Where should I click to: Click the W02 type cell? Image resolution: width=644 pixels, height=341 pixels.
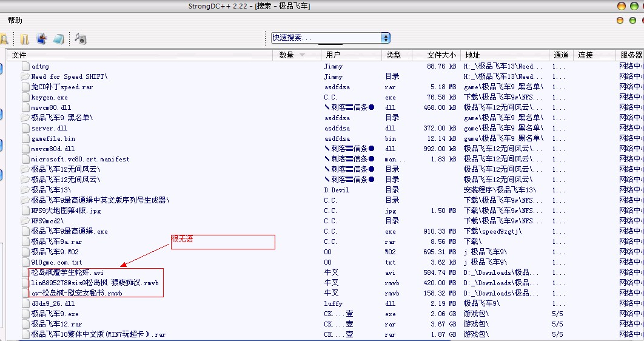[x=390, y=251]
